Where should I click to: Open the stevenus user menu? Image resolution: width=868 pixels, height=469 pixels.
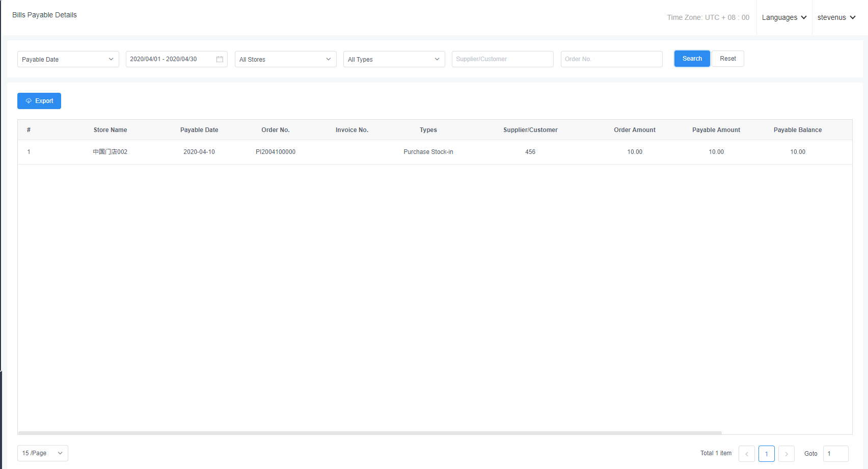(836, 17)
